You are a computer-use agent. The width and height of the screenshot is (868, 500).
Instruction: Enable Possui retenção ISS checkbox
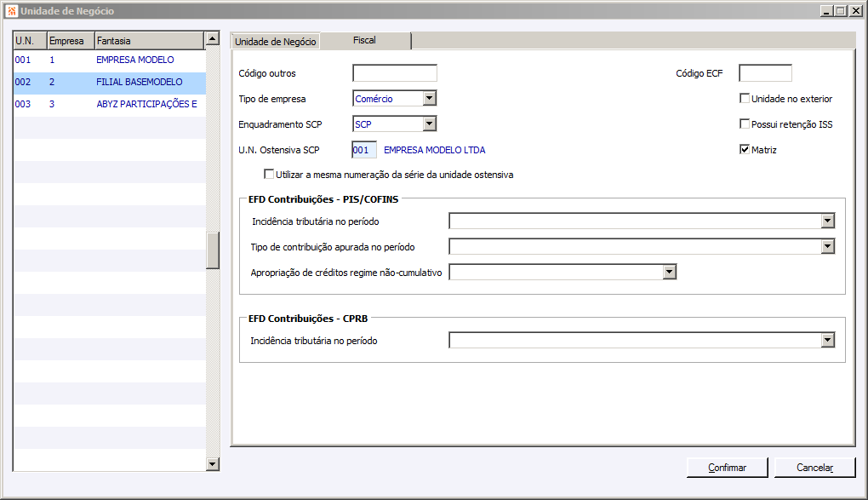point(745,124)
